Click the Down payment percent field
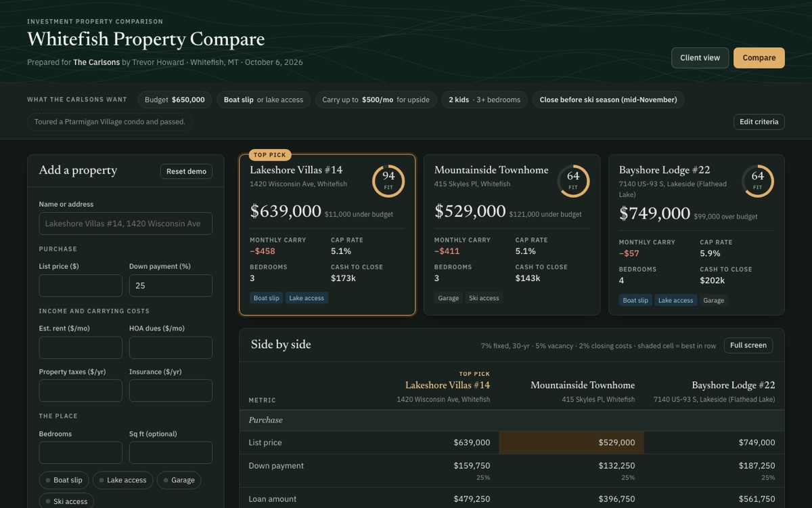812x508 pixels. click(171, 285)
